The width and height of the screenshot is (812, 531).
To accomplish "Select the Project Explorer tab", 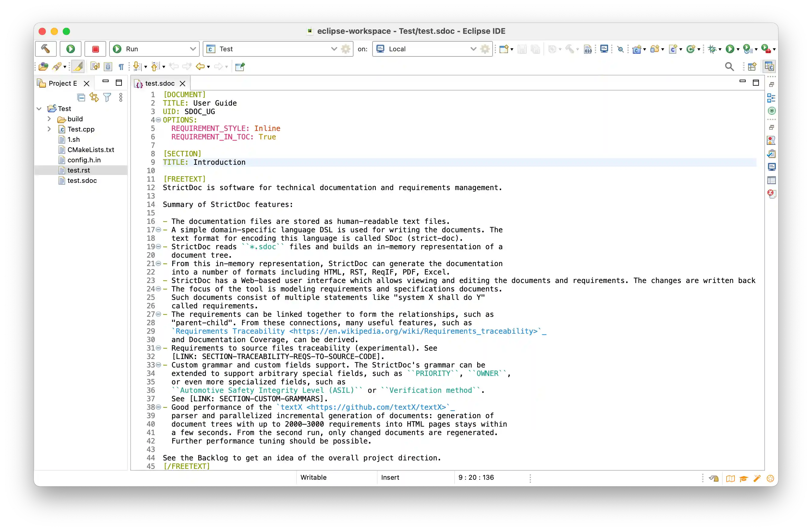I will tap(62, 83).
